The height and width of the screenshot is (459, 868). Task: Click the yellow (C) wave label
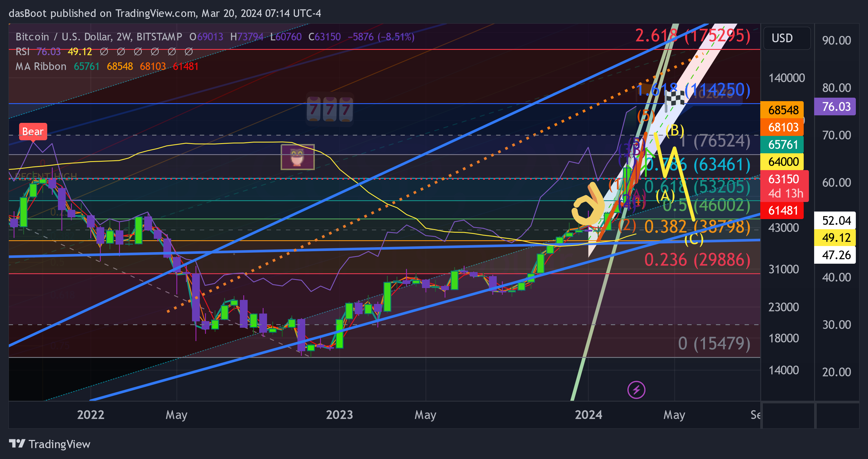694,239
